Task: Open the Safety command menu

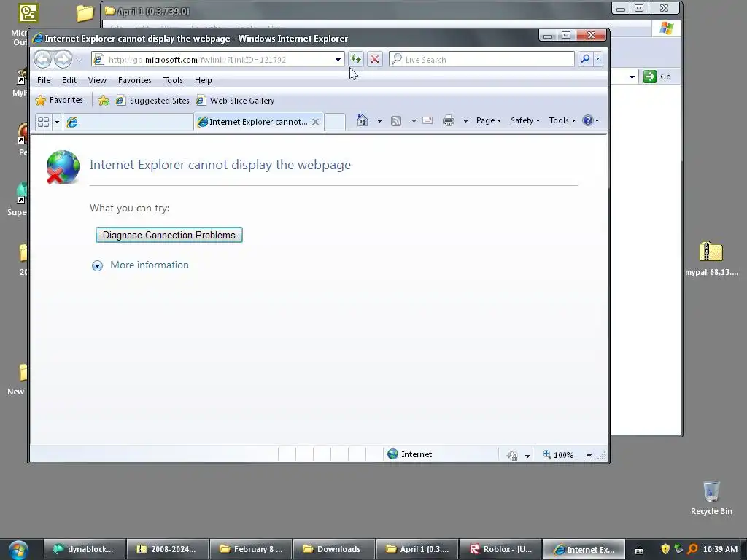Action: [x=525, y=120]
